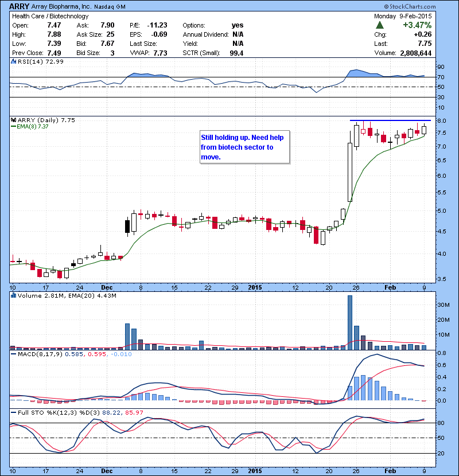Click the VWAP value 7.73
This screenshot has height=476, width=459.
coord(161,53)
